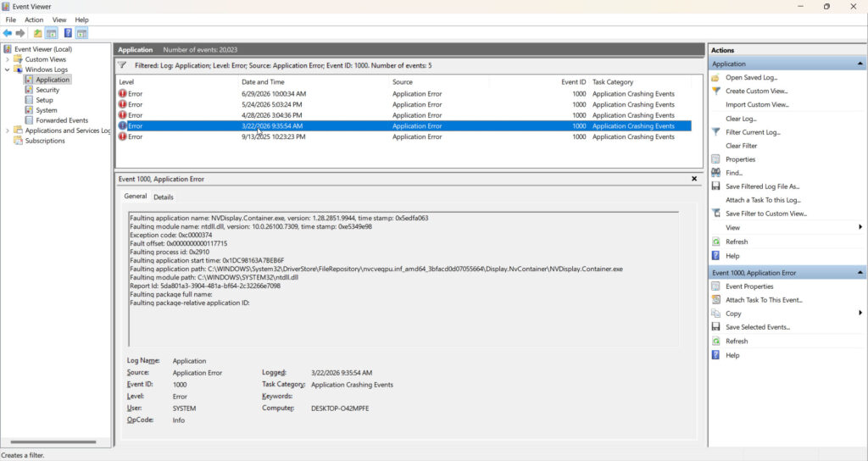Click inside the event description text box
Screen dimensions: 868x461
pyautogui.click(x=403, y=280)
